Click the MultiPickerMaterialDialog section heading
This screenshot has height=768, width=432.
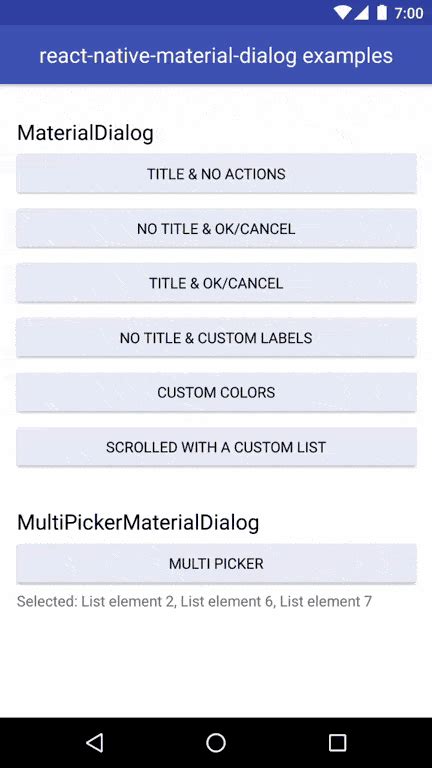coord(138,523)
